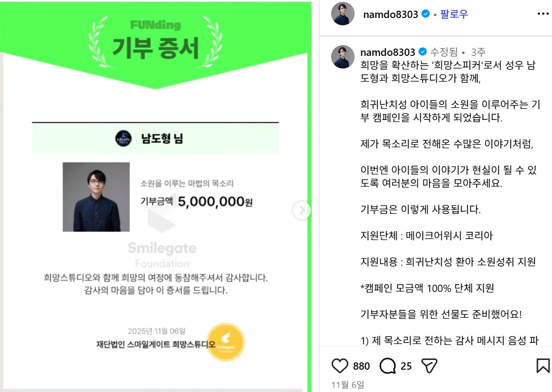Viewport: 552px width, 392px height.
Task: Open namdo8303 profile from caption username
Action: (388, 52)
